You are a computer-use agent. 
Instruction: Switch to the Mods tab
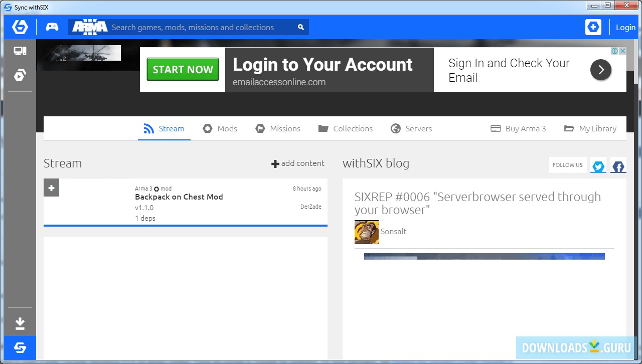220,129
